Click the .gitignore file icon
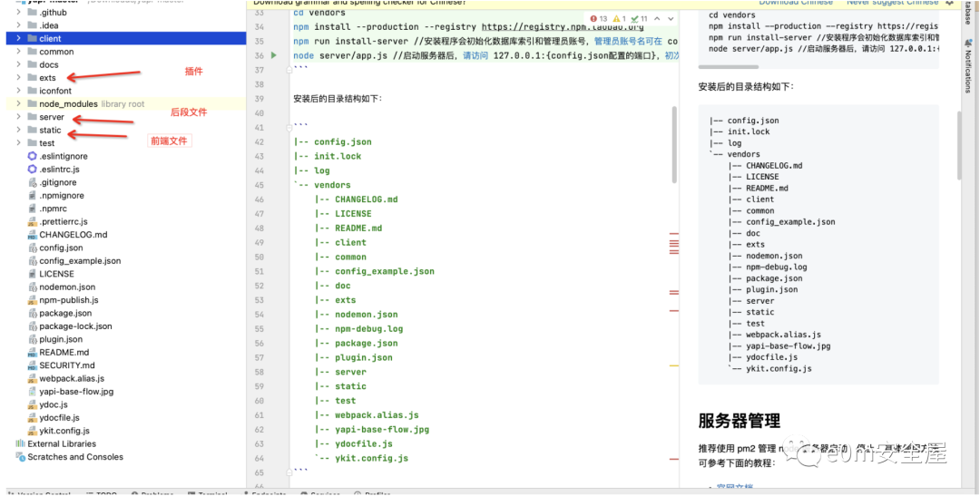The width and height of the screenshot is (980, 496). point(33,182)
